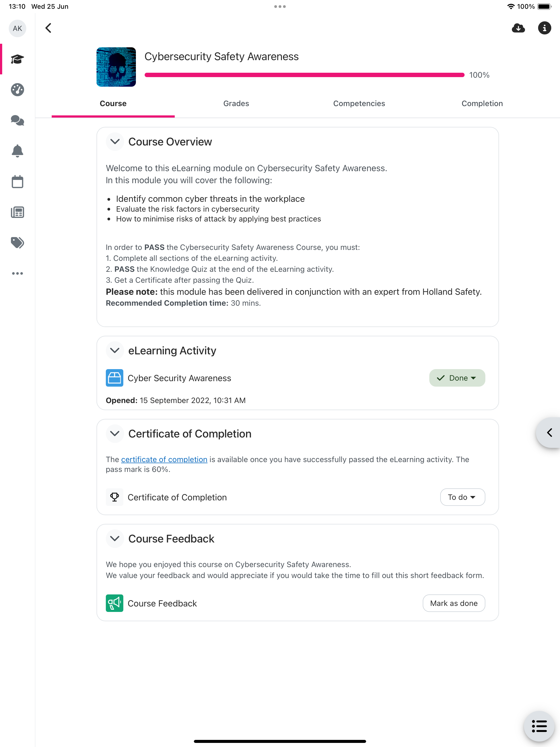Open the tags icon in sidebar

point(17,243)
